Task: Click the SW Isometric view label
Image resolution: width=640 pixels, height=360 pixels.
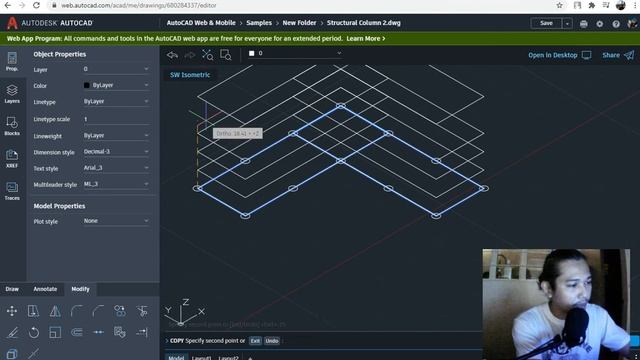Action: tap(190, 75)
